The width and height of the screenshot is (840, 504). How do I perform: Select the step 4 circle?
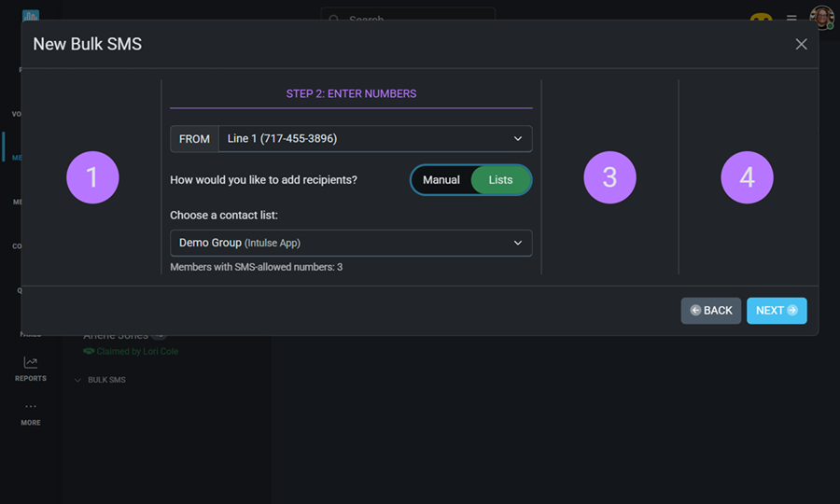pos(747,177)
